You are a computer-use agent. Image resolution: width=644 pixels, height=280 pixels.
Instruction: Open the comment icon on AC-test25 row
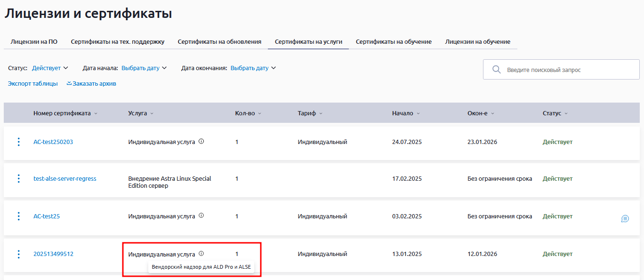[625, 218]
